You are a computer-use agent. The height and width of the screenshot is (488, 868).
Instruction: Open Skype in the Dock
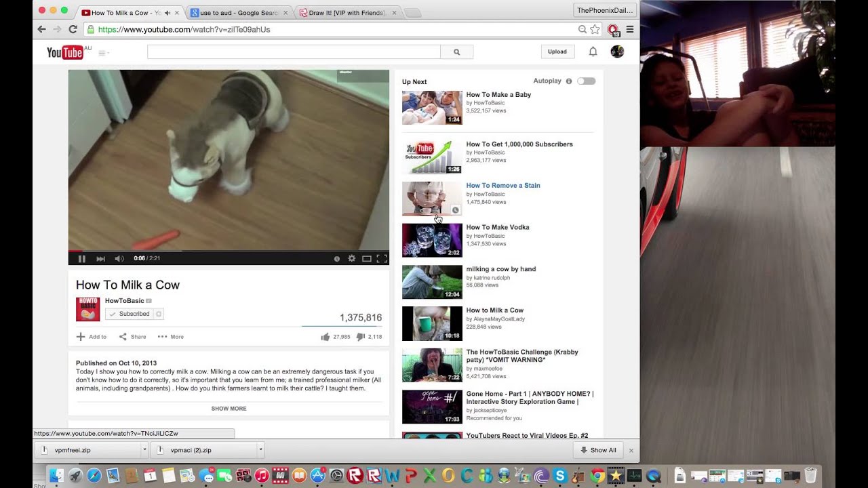(x=560, y=476)
